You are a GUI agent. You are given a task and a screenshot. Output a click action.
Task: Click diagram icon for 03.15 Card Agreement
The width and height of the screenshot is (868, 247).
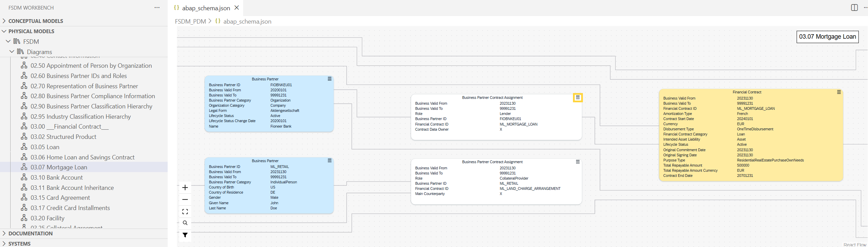click(24, 197)
